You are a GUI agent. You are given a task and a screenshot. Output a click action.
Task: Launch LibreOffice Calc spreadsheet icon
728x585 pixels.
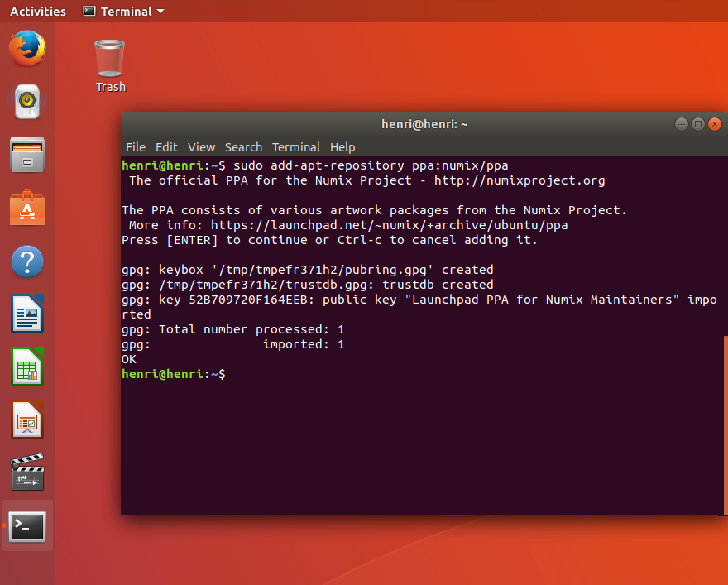27,367
